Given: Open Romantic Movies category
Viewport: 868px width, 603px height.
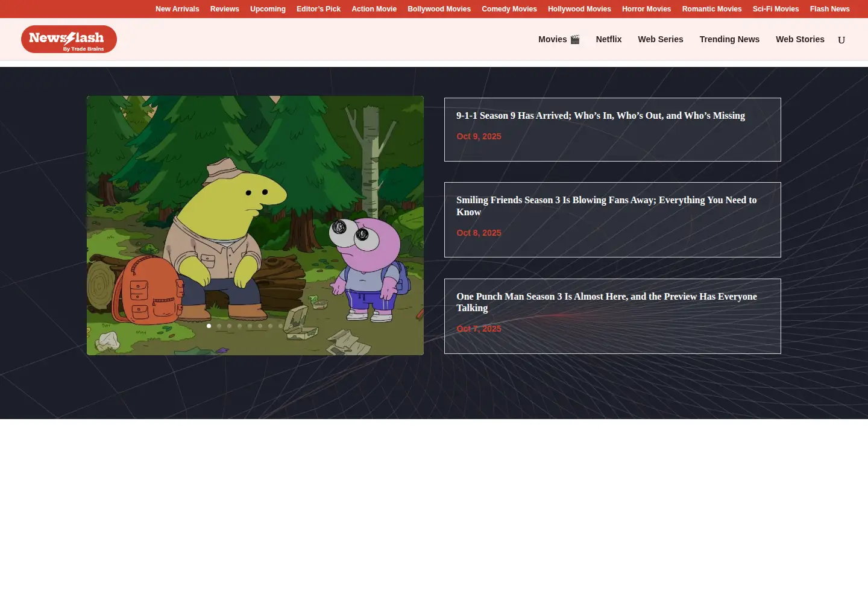Looking at the screenshot, I should tap(712, 9).
